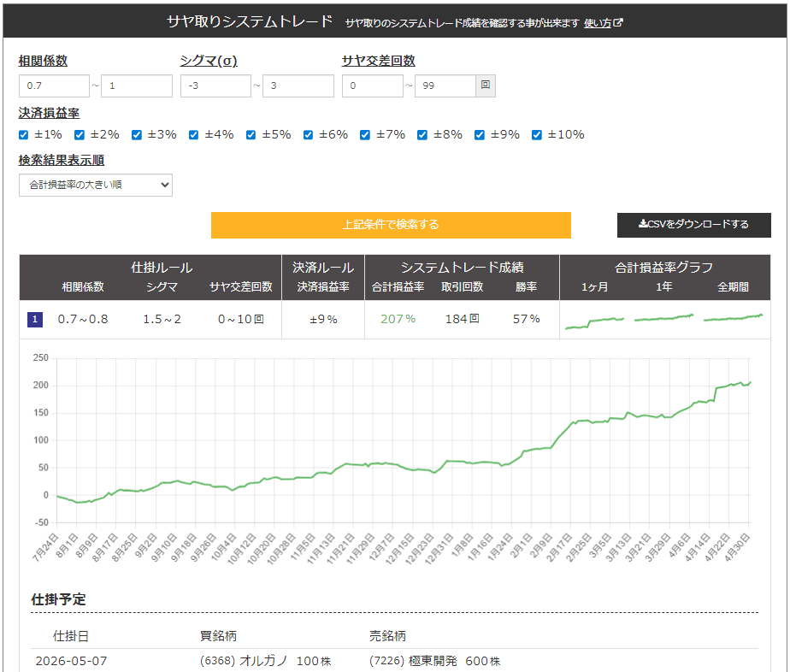Click buy stock (6368) オルガノ
Viewport: 790px width, 672px height.
244,661
